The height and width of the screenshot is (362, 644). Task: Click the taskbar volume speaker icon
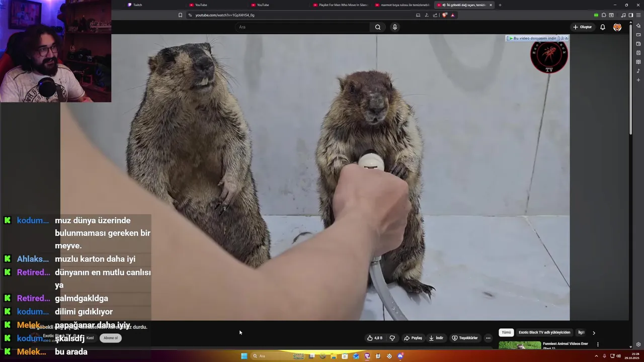coord(618,356)
